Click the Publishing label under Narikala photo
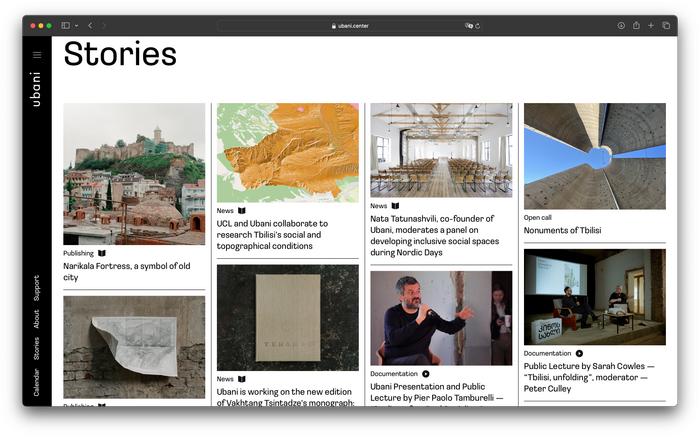700x436 pixels. click(x=78, y=253)
